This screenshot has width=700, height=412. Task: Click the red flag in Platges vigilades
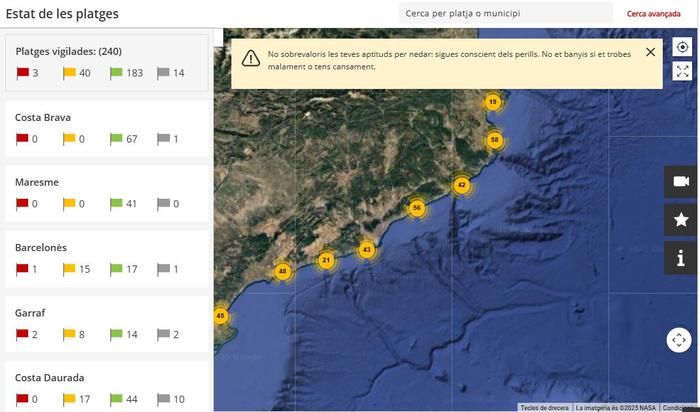[22, 73]
